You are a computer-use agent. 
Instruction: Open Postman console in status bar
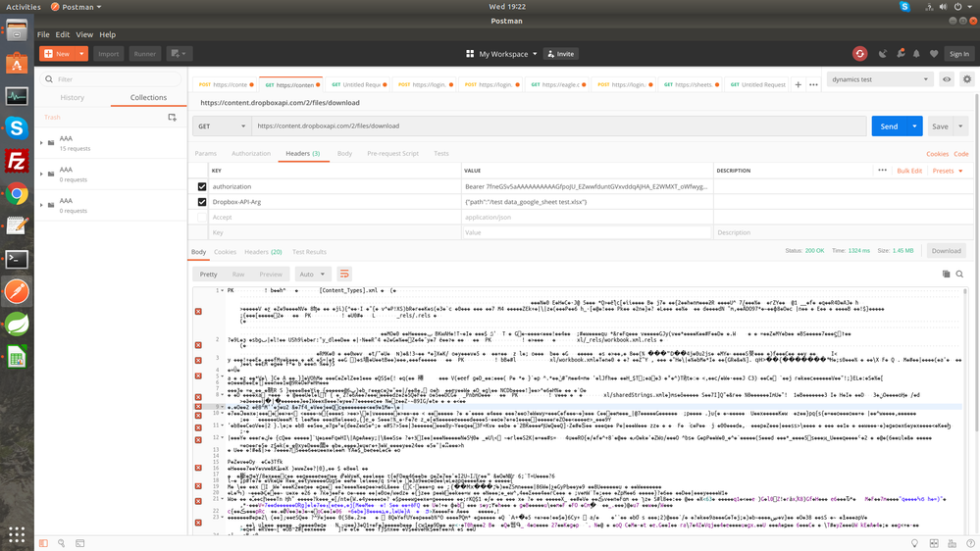[80, 543]
